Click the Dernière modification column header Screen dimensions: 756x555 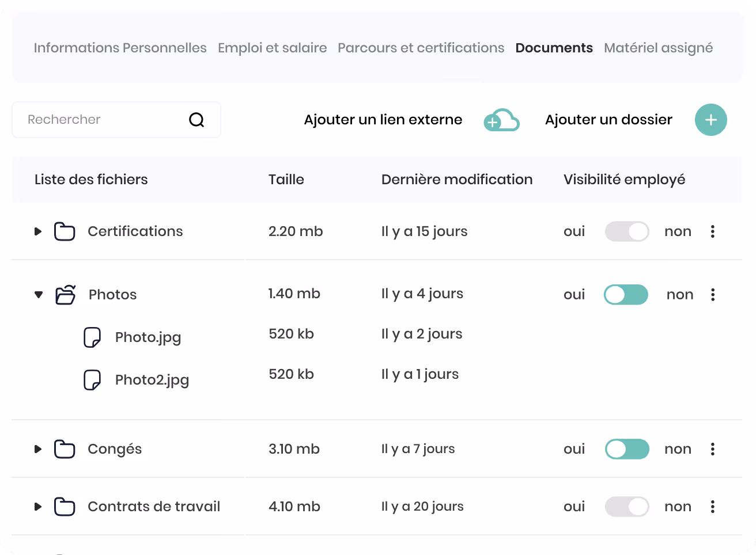[x=457, y=180]
